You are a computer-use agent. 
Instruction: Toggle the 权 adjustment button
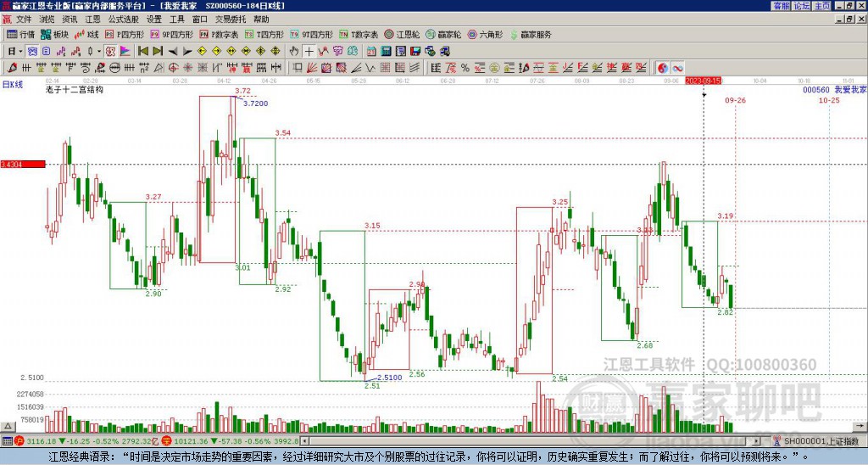point(110,52)
